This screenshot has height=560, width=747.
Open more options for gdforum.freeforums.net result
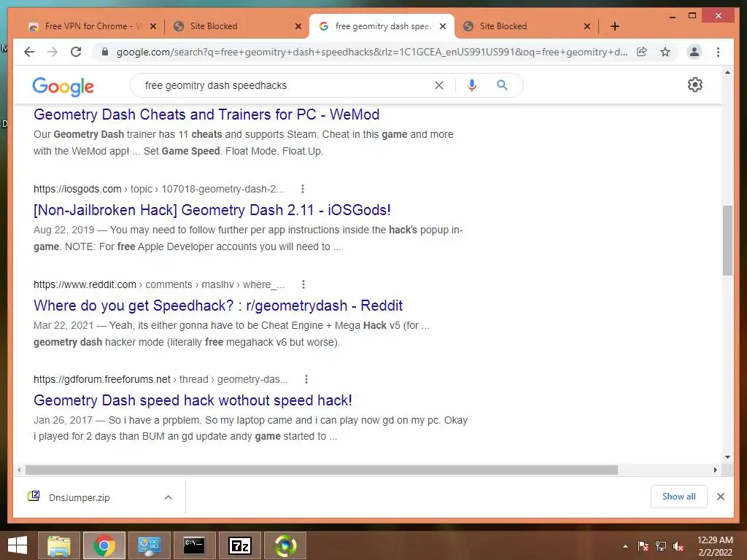pyautogui.click(x=306, y=379)
